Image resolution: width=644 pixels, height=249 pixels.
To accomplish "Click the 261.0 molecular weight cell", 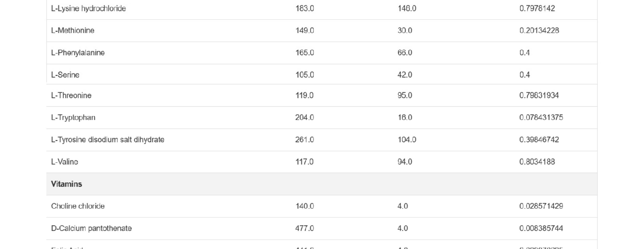I will click(x=304, y=140).
